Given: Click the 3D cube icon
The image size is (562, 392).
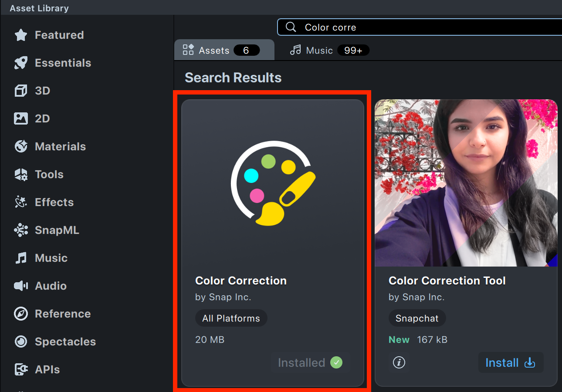Looking at the screenshot, I should tap(21, 91).
